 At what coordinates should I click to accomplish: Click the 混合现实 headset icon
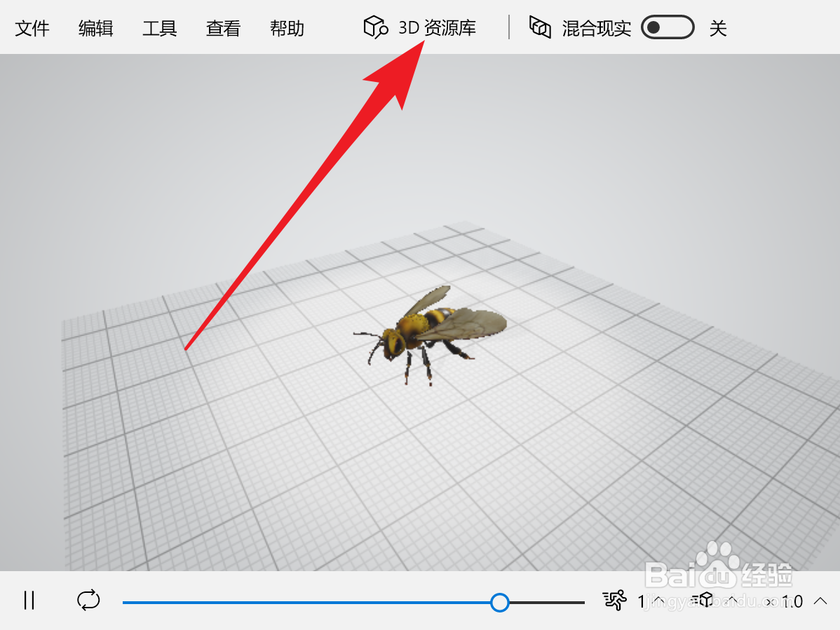540,27
